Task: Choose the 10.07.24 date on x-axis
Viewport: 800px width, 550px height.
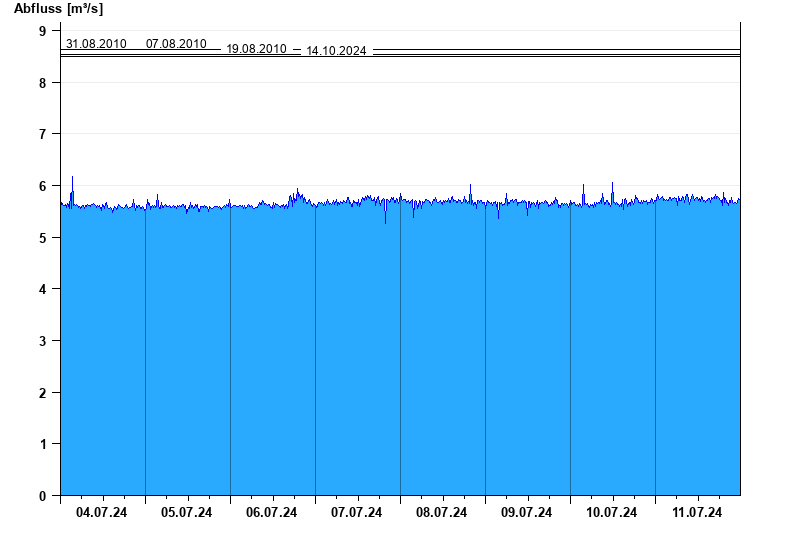Action: tap(612, 513)
